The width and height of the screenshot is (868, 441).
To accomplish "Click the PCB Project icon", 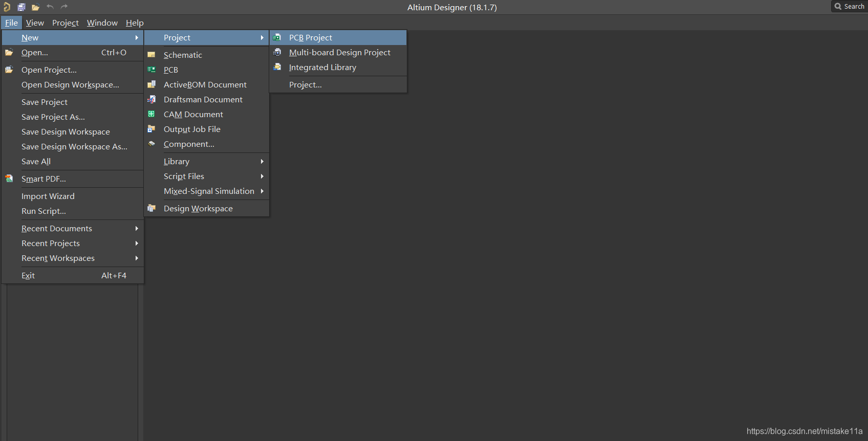I will click(277, 37).
